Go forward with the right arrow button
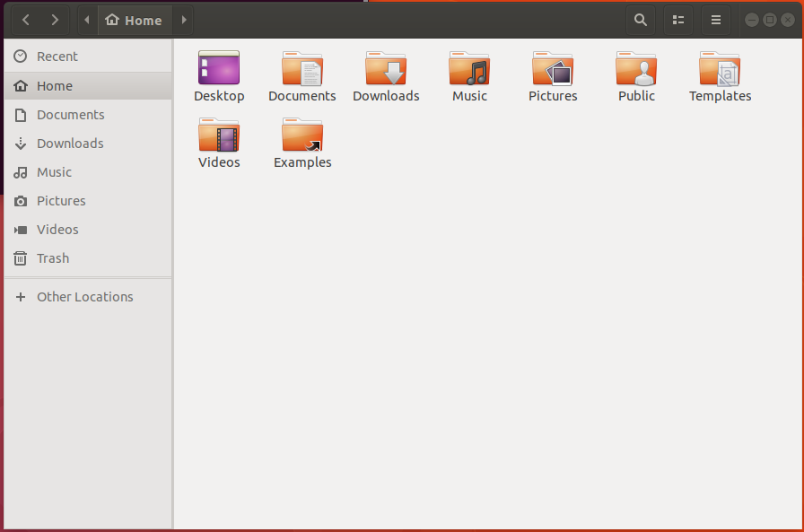 tap(55, 20)
